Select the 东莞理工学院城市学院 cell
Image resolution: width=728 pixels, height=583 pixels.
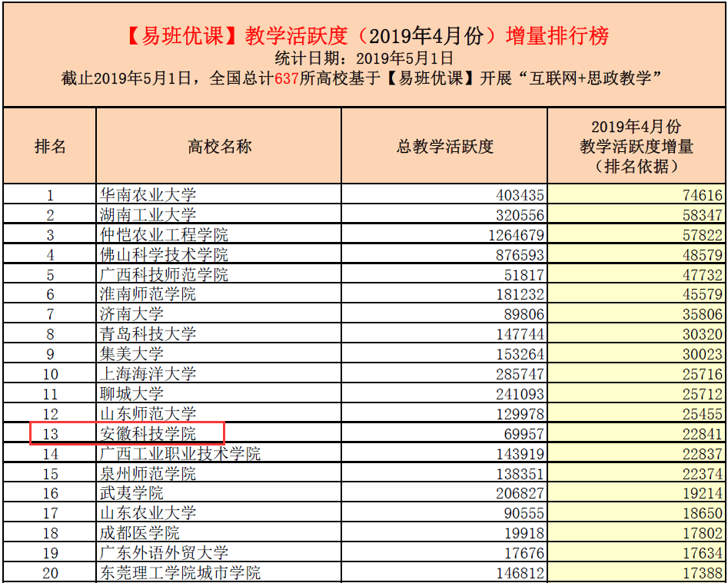coord(180,573)
